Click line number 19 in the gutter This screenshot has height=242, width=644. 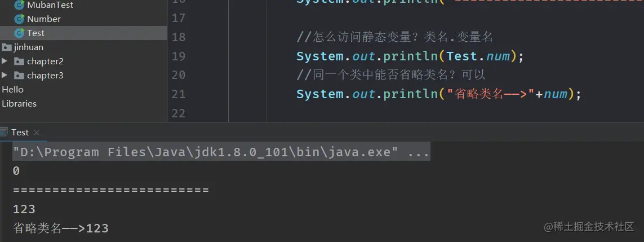click(178, 56)
